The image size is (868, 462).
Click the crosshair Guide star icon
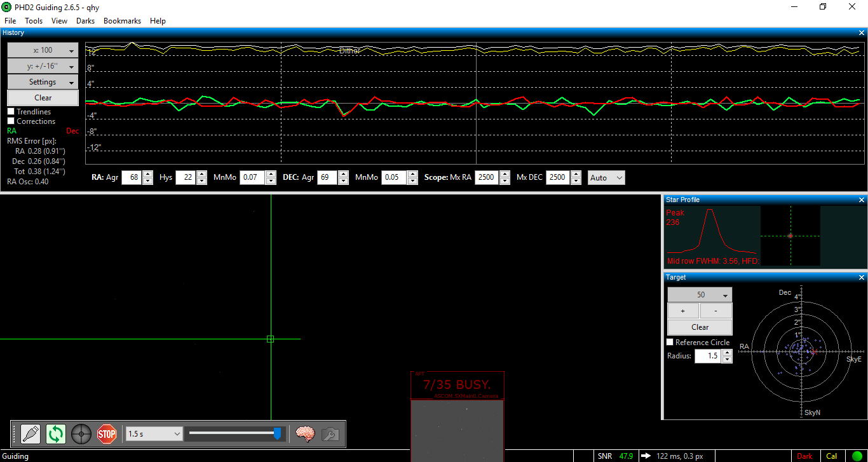click(x=81, y=434)
